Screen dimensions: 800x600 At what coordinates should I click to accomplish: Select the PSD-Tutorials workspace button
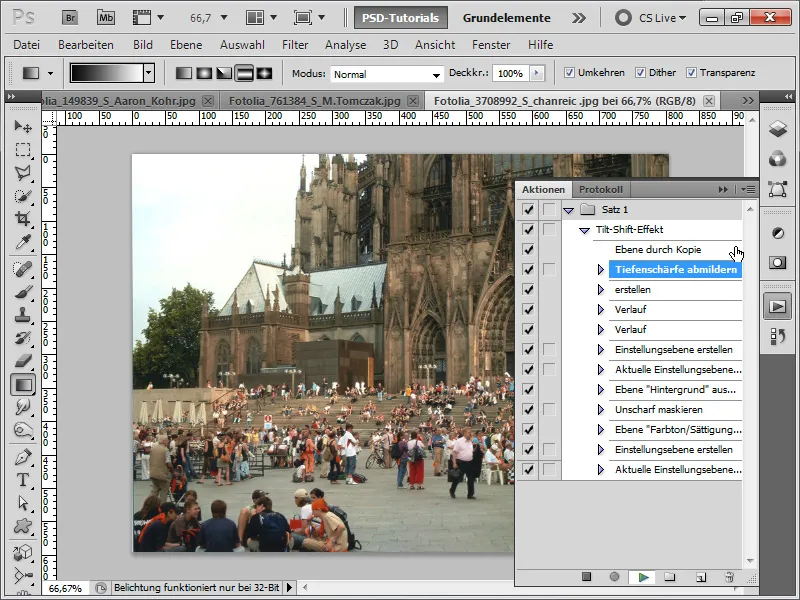401,18
